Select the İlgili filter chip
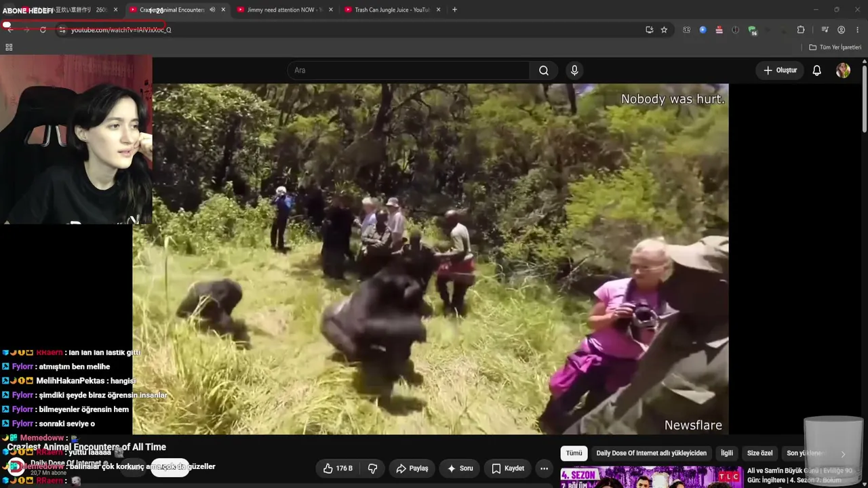 [726, 453]
